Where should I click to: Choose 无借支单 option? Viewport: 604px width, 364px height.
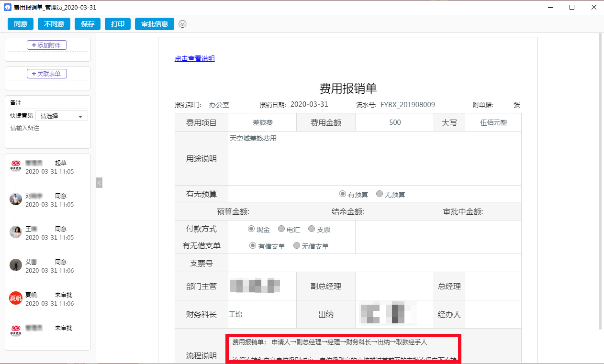click(x=296, y=245)
